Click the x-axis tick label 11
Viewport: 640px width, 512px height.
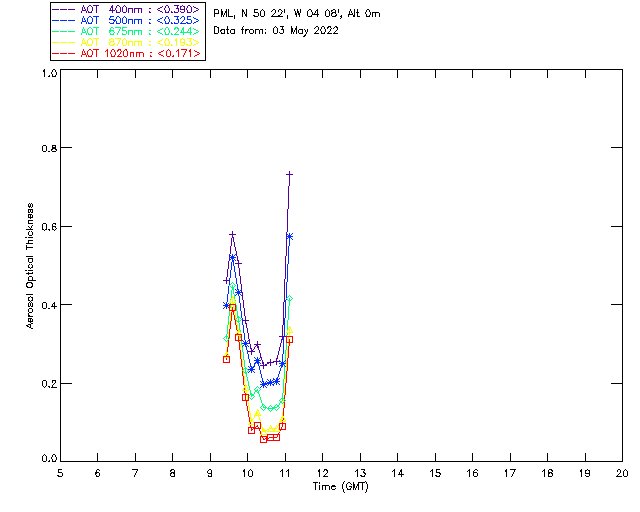[285, 473]
